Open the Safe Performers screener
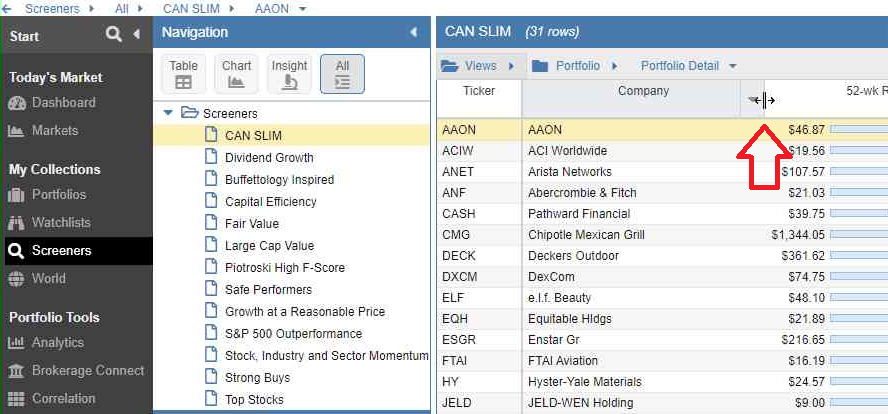The width and height of the screenshot is (888, 414). point(268,290)
